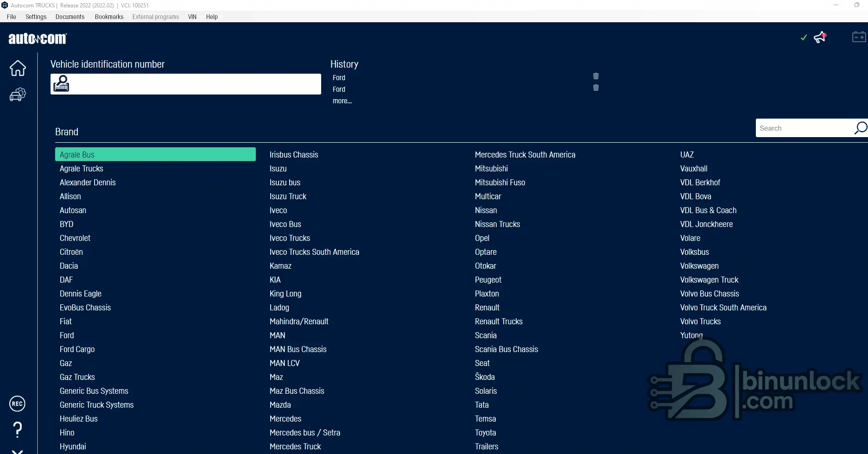Click the VIN scan icon in the input field
The height and width of the screenshot is (454, 868).
coord(61,84)
